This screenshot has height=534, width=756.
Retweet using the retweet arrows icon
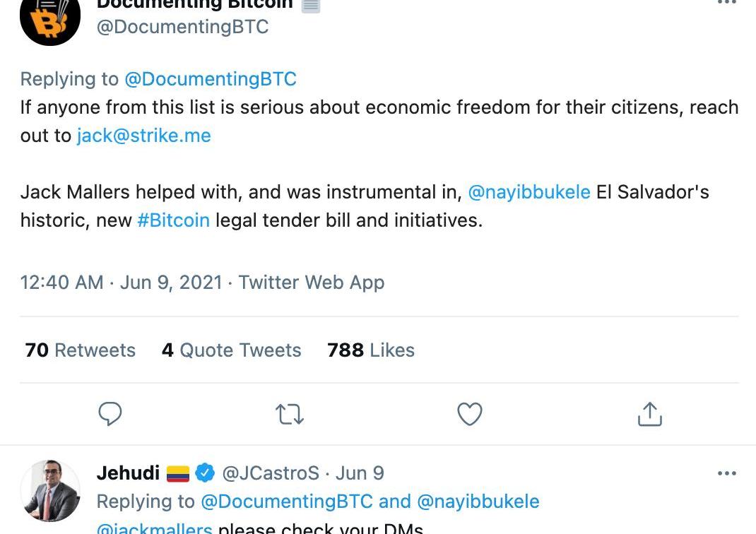click(x=289, y=414)
